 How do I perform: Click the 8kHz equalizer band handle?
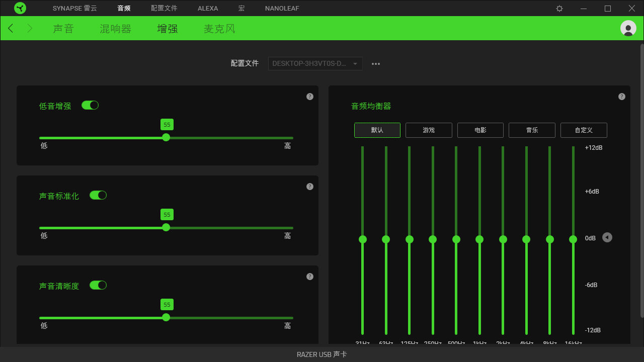(549, 239)
